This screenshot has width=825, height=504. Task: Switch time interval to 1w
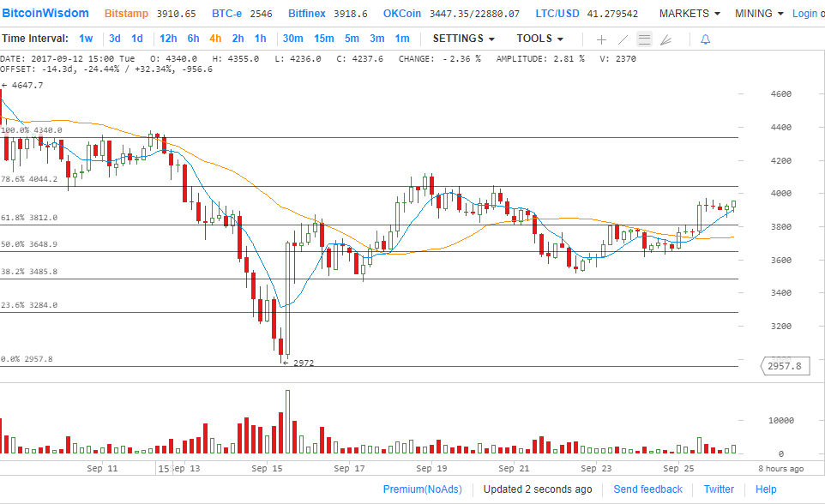click(86, 39)
